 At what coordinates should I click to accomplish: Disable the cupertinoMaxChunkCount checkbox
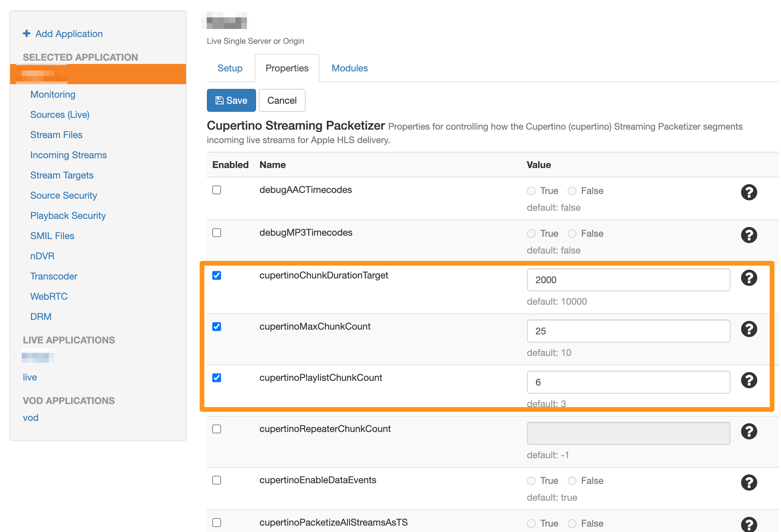pos(217,327)
